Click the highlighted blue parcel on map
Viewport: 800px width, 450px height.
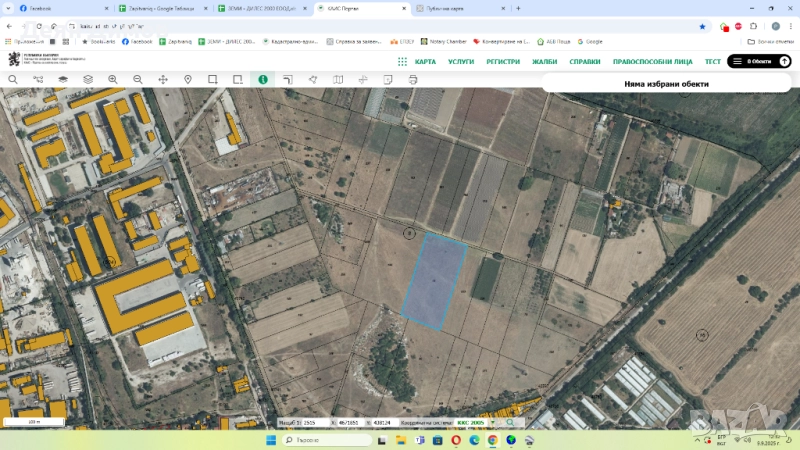[435, 282]
